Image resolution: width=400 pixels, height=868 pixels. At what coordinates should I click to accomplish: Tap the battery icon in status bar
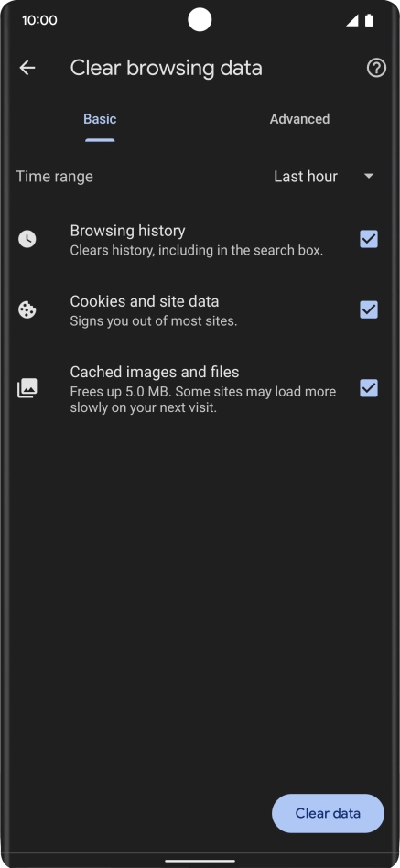369,20
